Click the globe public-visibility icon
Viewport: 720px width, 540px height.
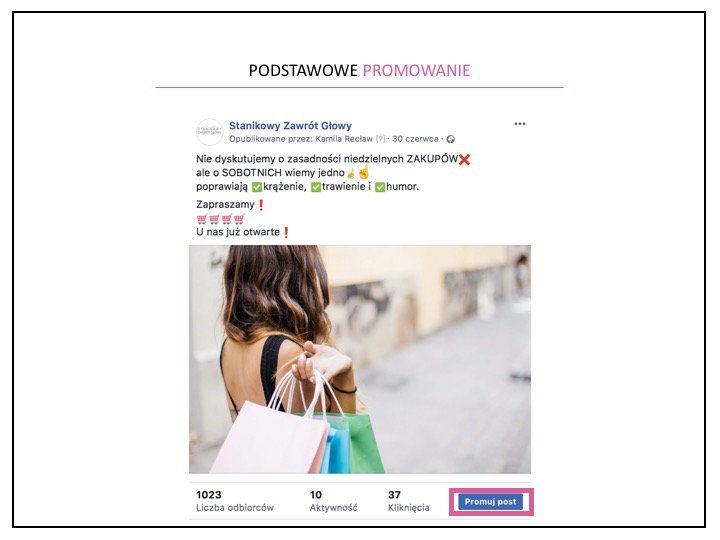[x=450, y=139]
